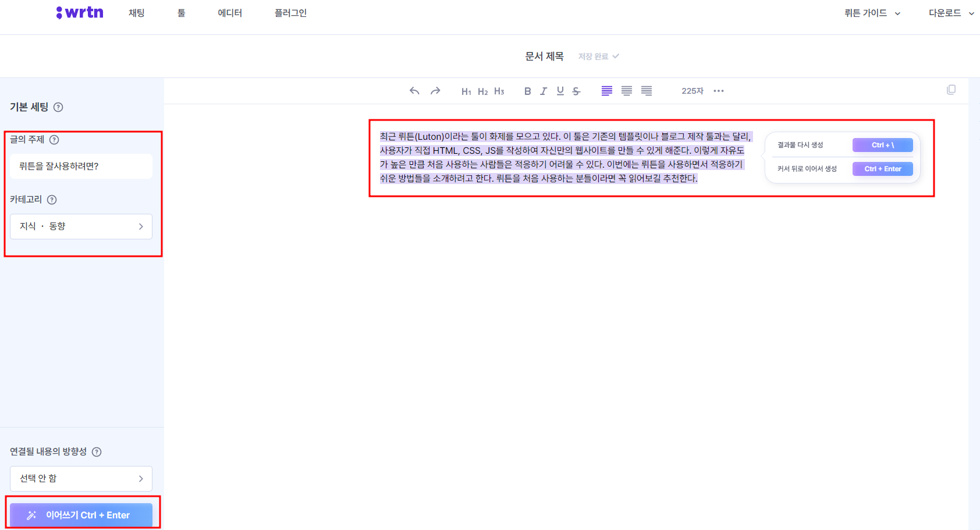Click the redo icon in the toolbar
Screen dimensions: 980x530
pos(435,91)
